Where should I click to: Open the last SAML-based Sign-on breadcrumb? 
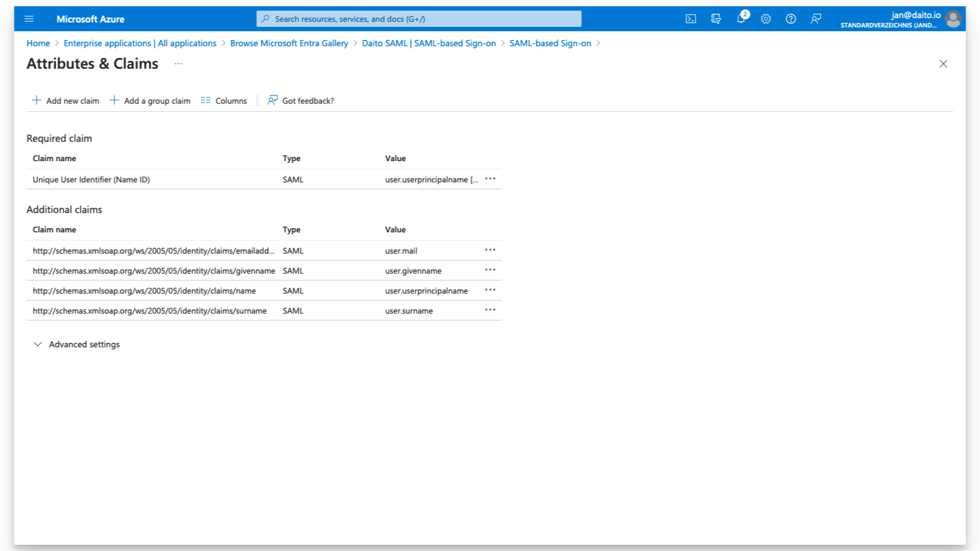[x=550, y=43]
